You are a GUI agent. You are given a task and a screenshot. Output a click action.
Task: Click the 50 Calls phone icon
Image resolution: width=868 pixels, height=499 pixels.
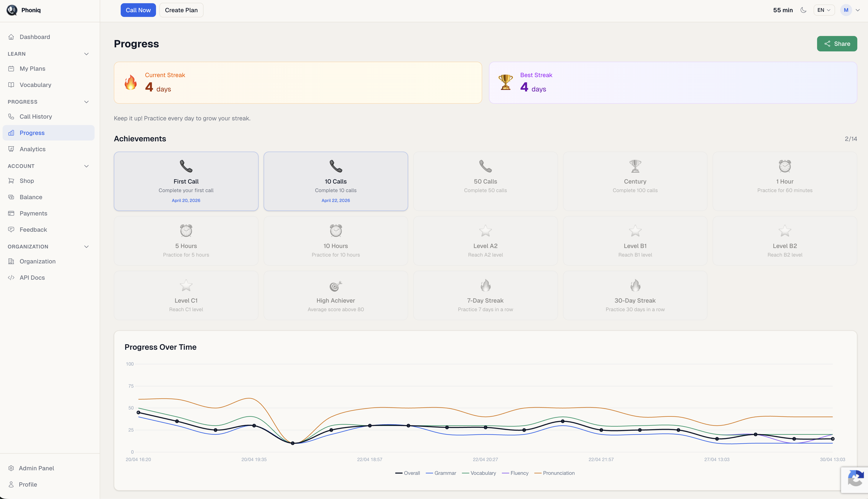(486, 166)
